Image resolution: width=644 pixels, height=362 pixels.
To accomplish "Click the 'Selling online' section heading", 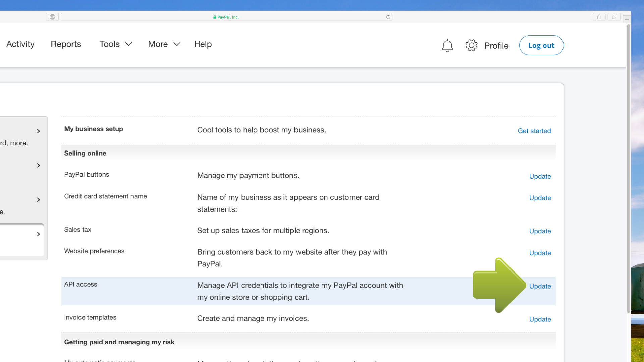I will point(85,153).
